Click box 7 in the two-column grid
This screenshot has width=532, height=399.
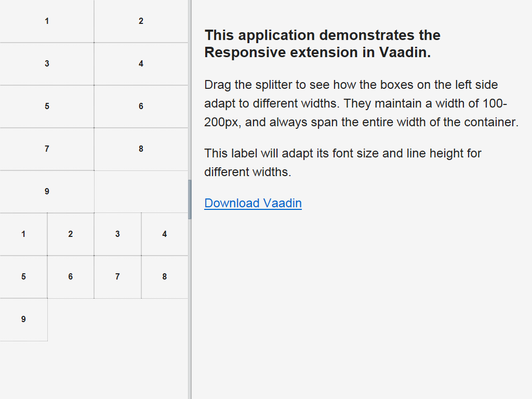pos(47,149)
